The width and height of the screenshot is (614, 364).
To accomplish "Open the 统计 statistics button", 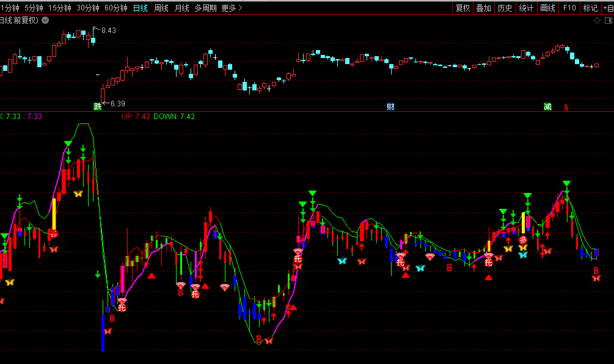I will pyautogui.click(x=526, y=8).
